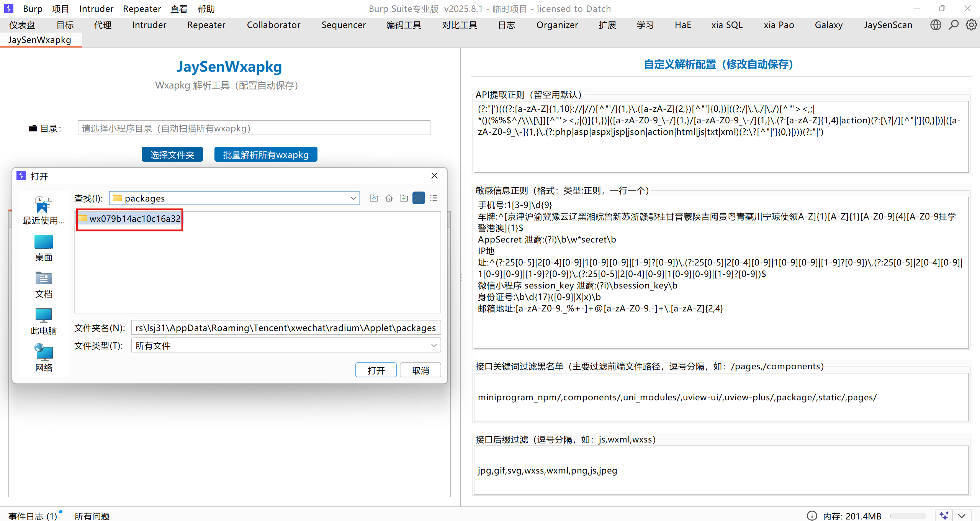
Task: Click the folder name input field
Action: [x=286, y=328]
